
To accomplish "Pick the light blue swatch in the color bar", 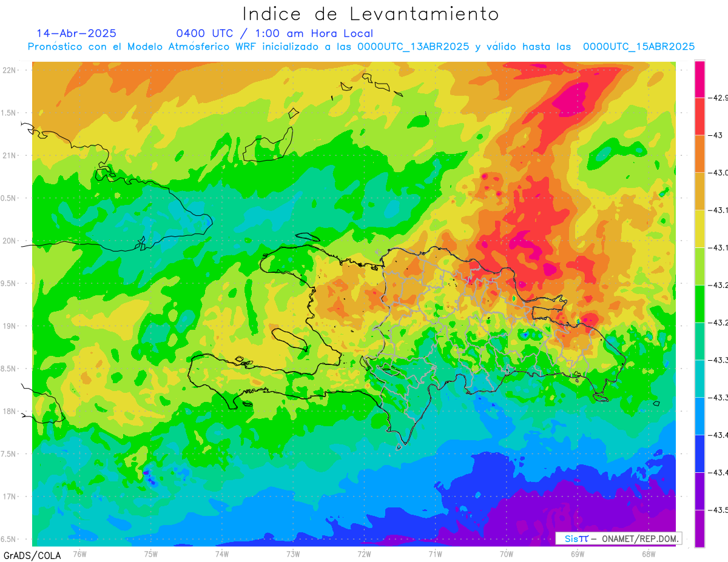I will pos(699,416).
